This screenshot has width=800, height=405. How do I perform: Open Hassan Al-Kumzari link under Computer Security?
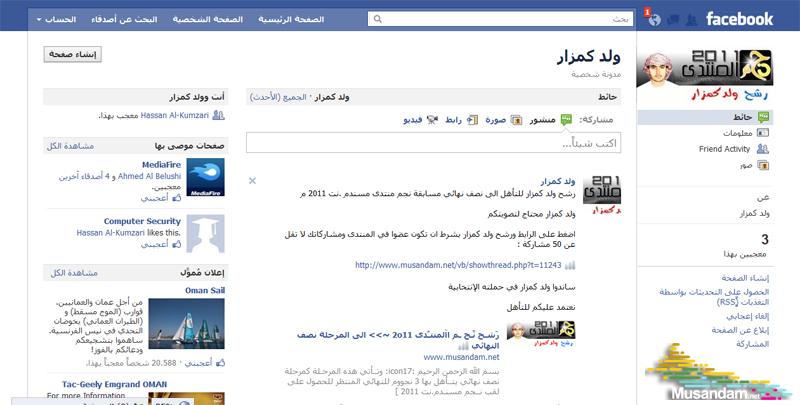tap(111, 233)
